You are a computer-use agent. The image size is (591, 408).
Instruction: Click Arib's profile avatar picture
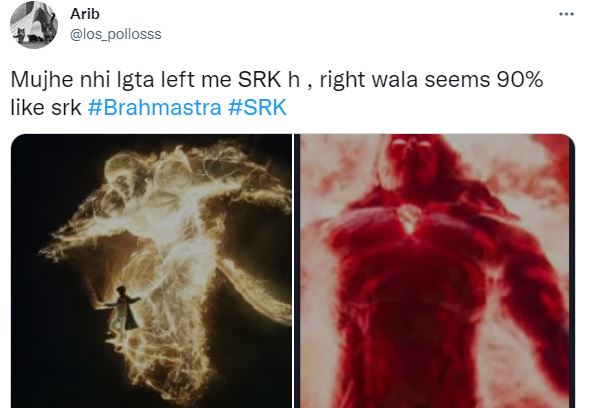[34, 25]
